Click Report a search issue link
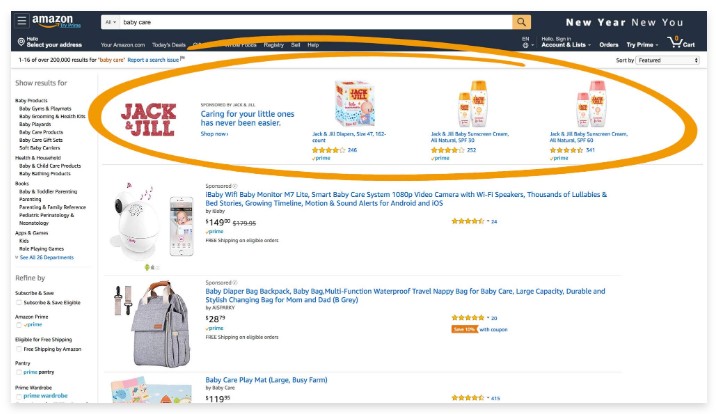This screenshot has height=414, width=716. 153,60
